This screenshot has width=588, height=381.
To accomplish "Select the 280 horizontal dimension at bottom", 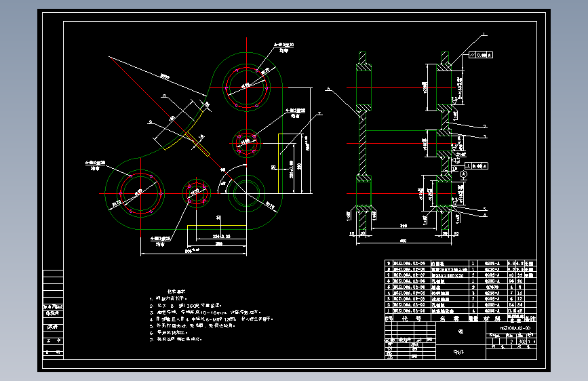I will 218,244.
